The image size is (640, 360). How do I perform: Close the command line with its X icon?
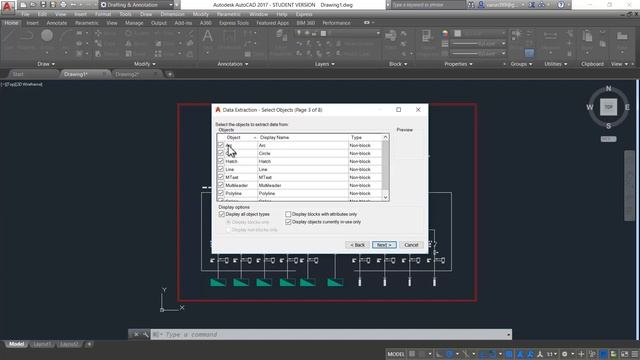(x=136, y=334)
